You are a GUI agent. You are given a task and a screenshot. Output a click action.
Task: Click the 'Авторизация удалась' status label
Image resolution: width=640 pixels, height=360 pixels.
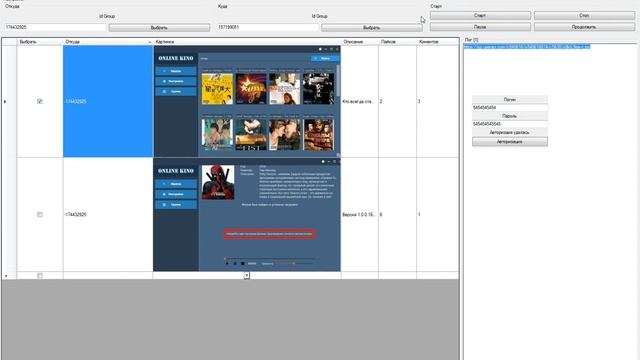510,132
